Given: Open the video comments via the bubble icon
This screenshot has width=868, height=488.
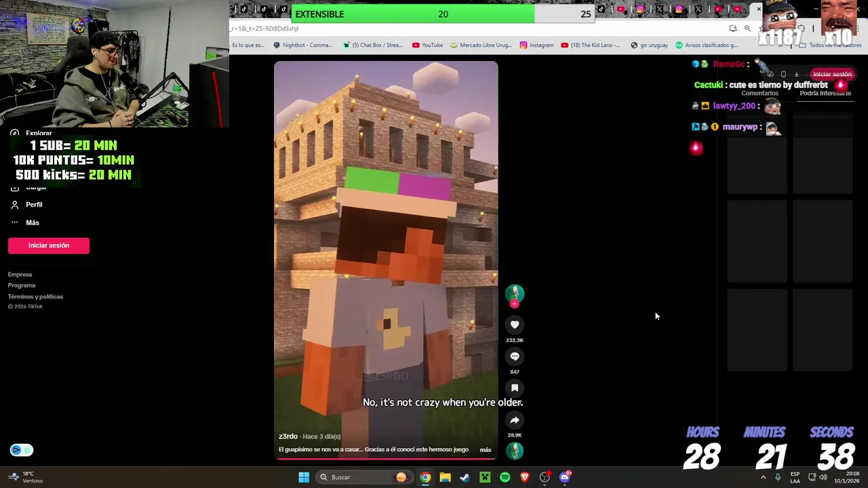Looking at the screenshot, I should [x=515, y=357].
